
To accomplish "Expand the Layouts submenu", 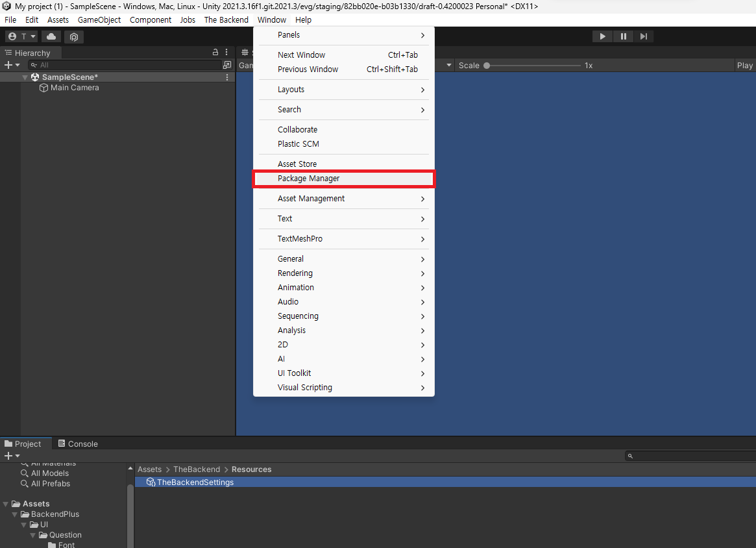I will pos(344,90).
